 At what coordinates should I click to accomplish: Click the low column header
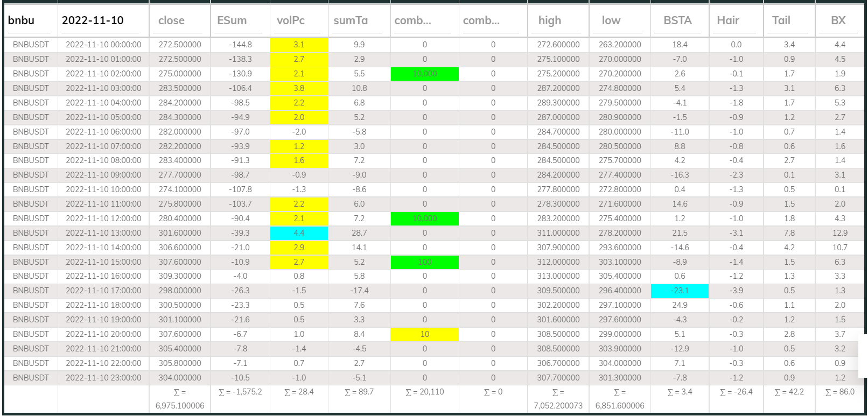[x=611, y=20]
